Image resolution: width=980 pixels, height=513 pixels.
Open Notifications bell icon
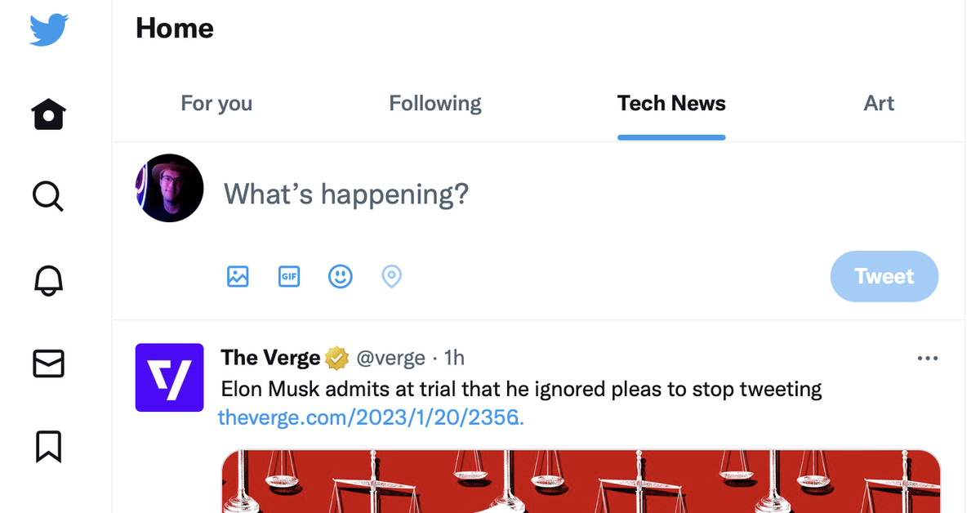pyautogui.click(x=48, y=280)
